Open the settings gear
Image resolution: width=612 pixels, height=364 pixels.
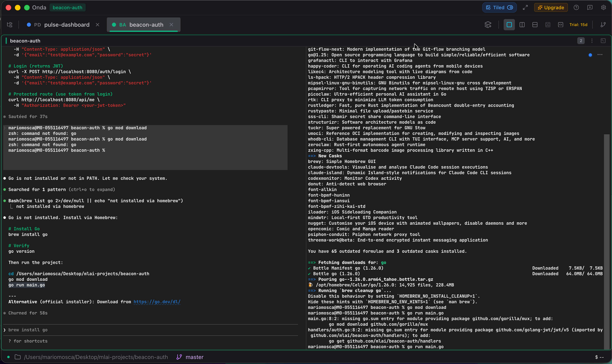[x=604, y=7]
